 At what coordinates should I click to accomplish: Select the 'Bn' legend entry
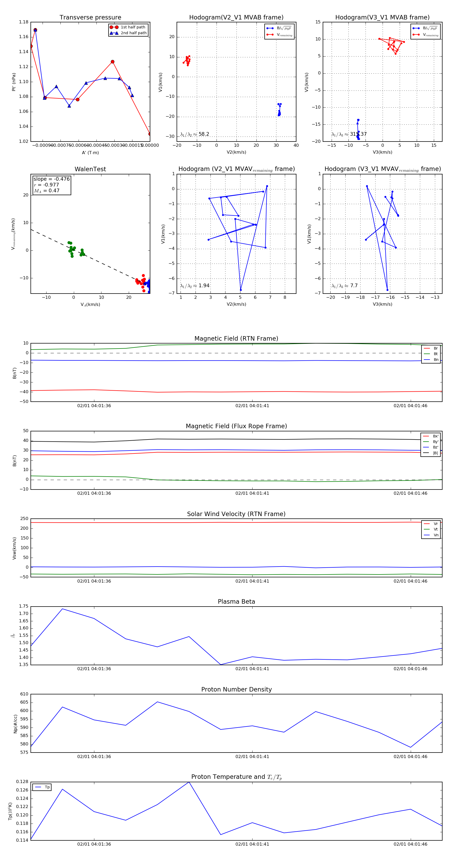point(431,360)
